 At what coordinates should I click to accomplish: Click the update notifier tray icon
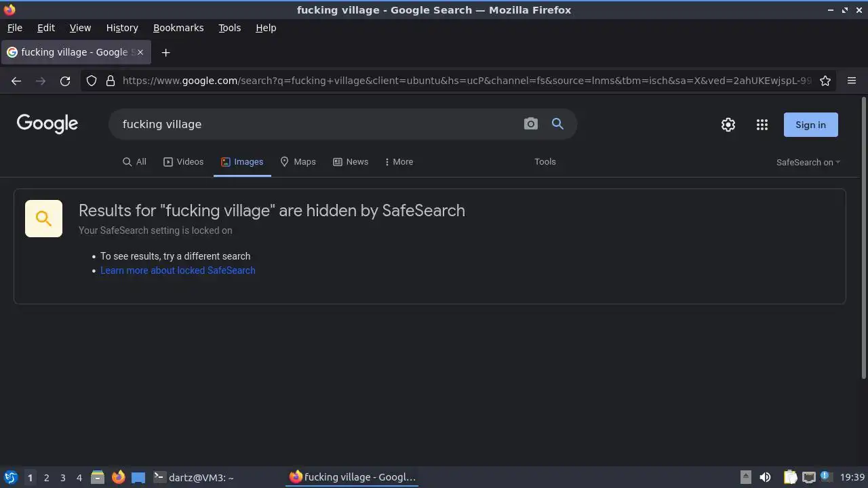(825, 476)
